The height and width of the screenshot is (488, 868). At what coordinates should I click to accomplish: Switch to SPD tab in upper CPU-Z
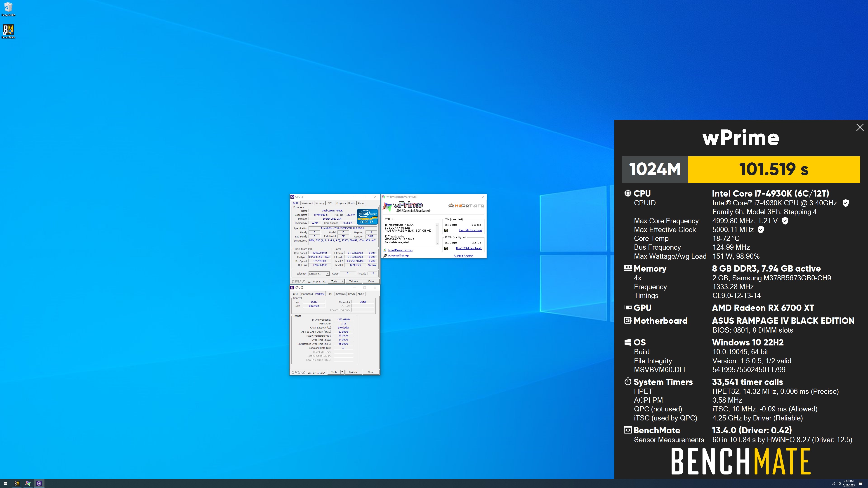(330, 203)
